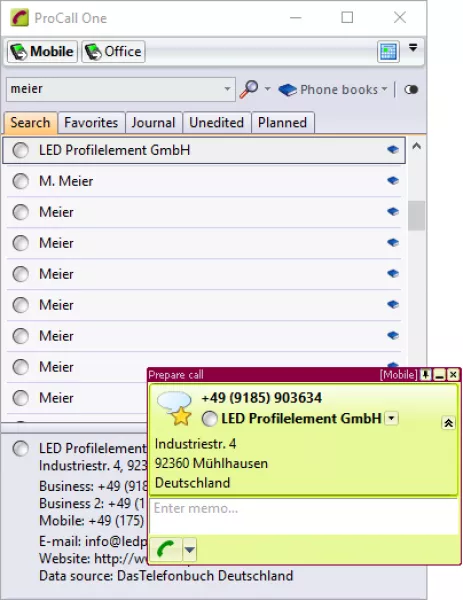Screen dimensions: 463x600
Task: Click the ProCall One app logo
Action: (20, 18)
